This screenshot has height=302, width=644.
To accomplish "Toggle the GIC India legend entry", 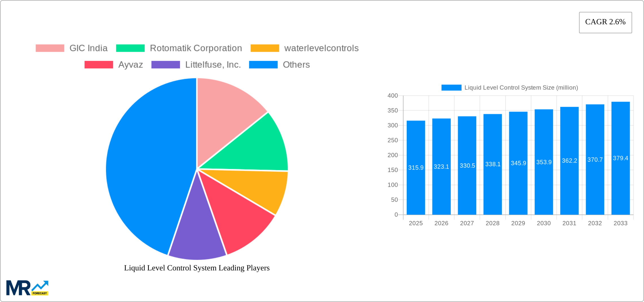I will pyautogui.click(x=88, y=48).
